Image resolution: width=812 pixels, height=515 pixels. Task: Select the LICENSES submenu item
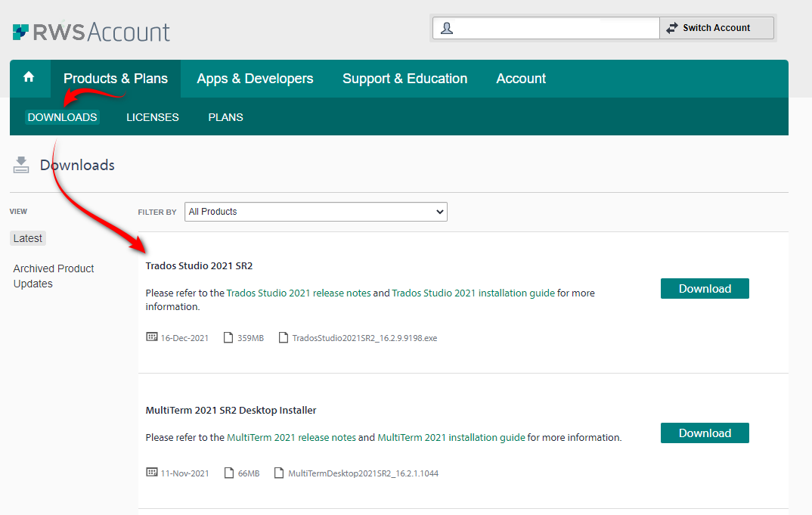tap(153, 117)
